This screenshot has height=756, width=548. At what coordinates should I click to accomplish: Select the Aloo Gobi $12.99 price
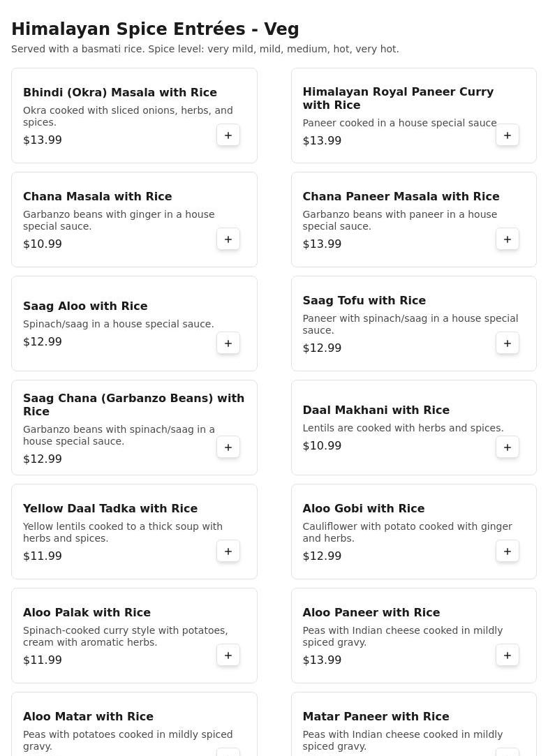pyautogui.click(x=322, y=556)
